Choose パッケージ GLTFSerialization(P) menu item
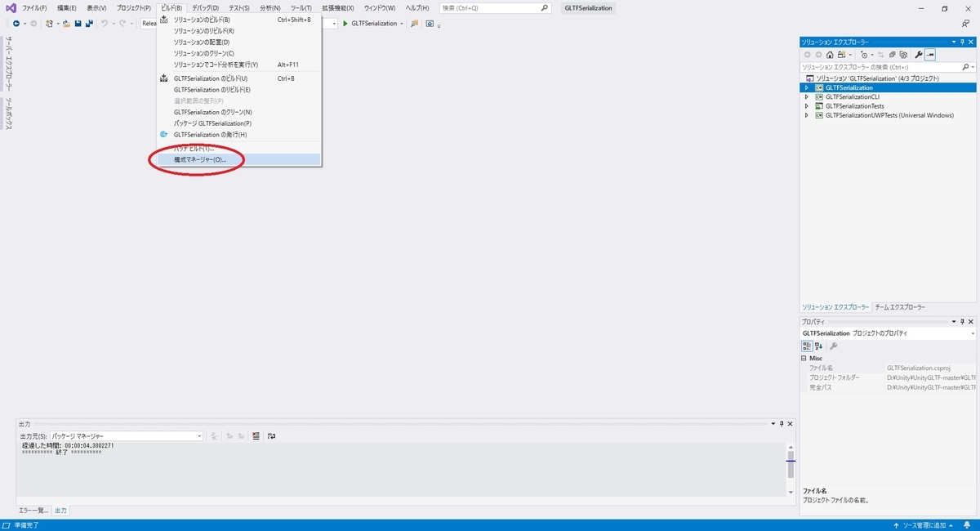 (x=239, y=123)
